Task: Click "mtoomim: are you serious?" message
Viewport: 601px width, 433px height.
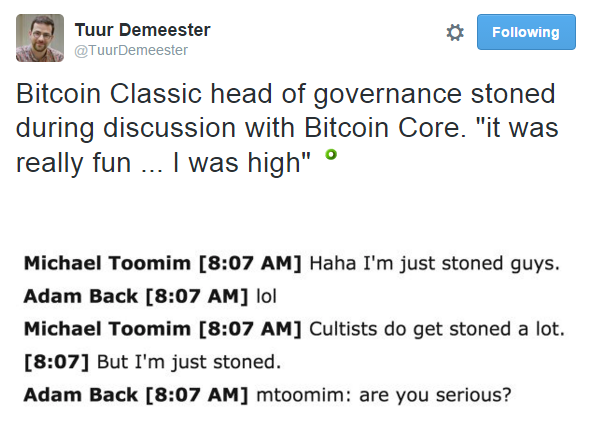Action: pos(384,395)
